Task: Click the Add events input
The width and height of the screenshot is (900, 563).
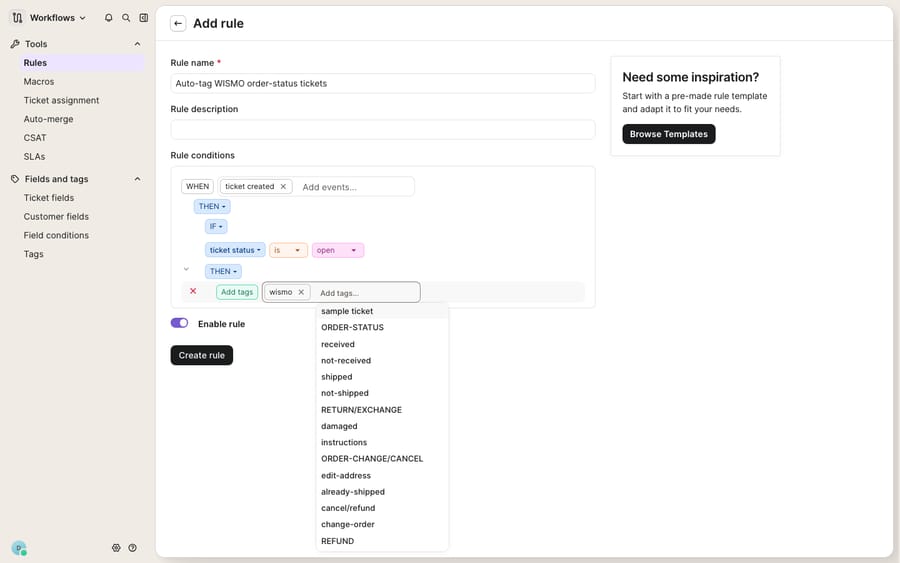Action: click(354, 187)
